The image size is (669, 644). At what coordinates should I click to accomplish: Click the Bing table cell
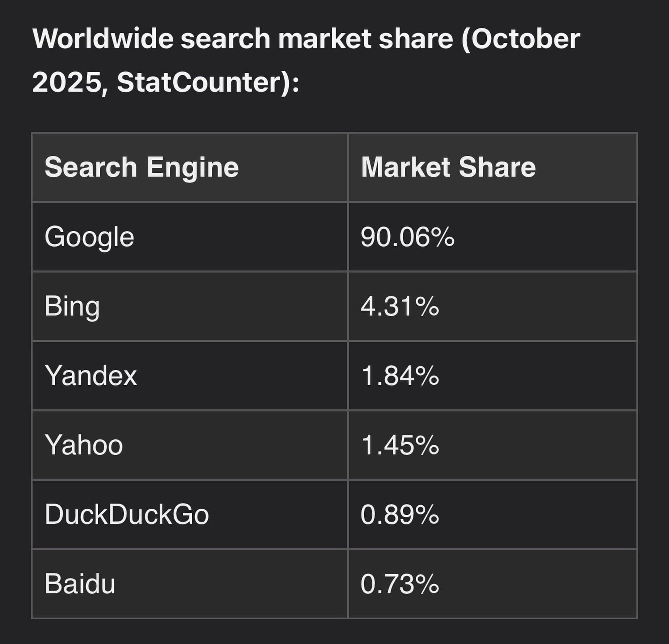click(x=72, y=306)
